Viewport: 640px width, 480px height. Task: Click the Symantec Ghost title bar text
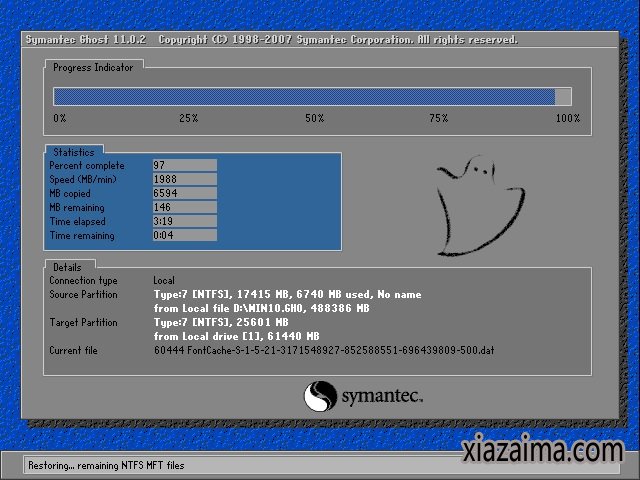(270, 40)
